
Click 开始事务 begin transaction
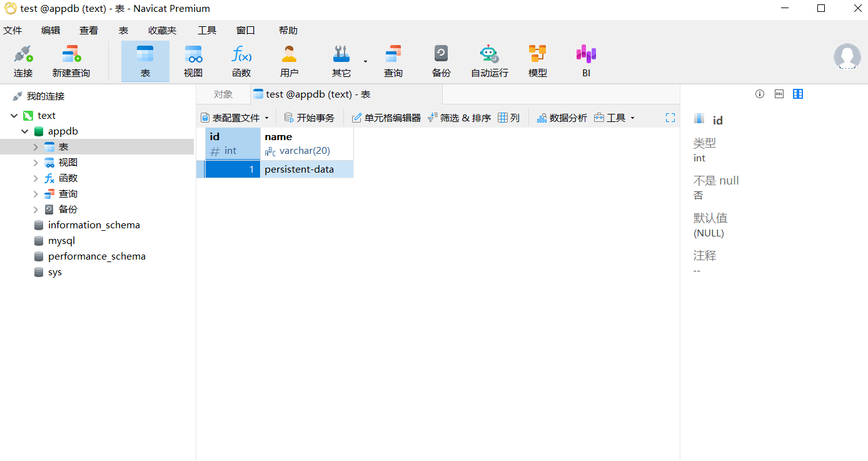(x=310, y=118)
